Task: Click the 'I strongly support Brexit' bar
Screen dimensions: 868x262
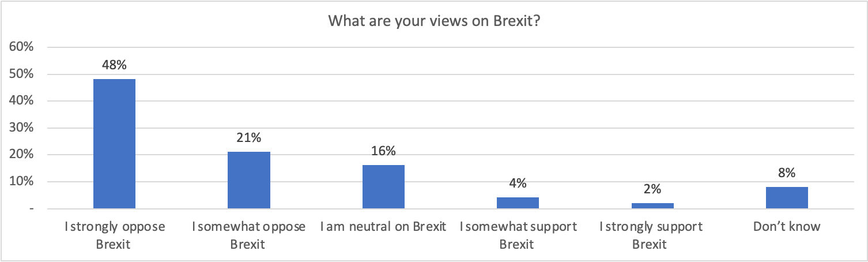Action: click(652, 205)
